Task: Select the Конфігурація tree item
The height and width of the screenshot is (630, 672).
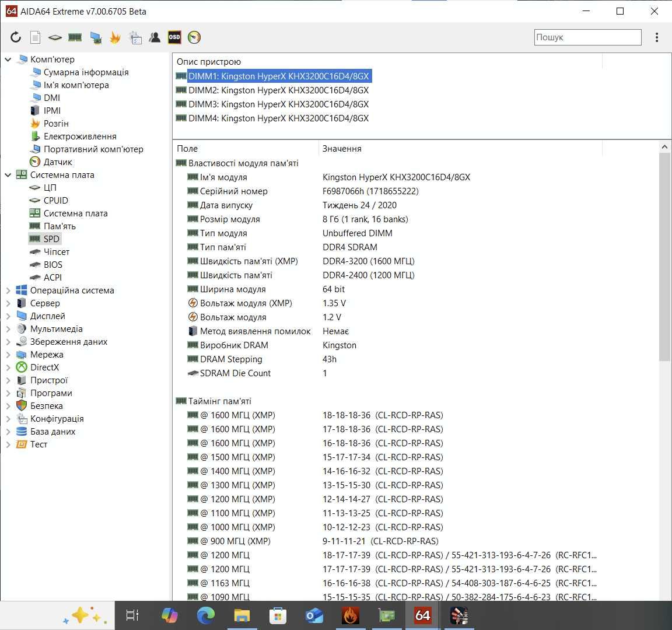Action: 57,419
